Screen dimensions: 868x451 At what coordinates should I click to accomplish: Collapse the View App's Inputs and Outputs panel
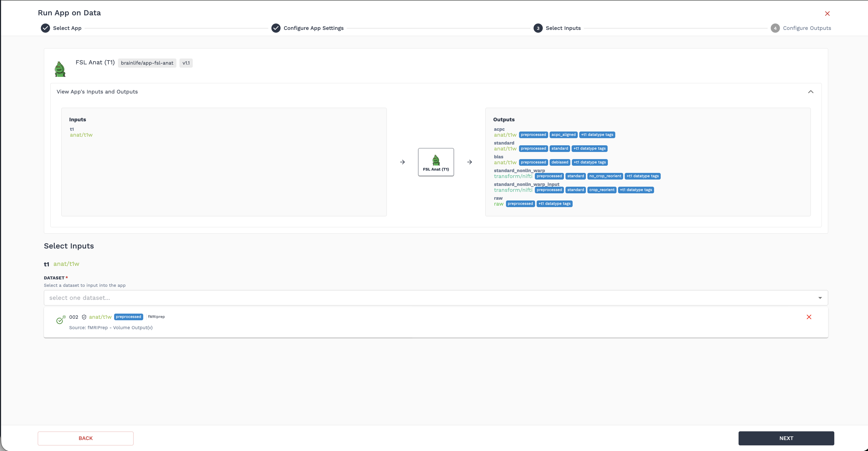811,92
